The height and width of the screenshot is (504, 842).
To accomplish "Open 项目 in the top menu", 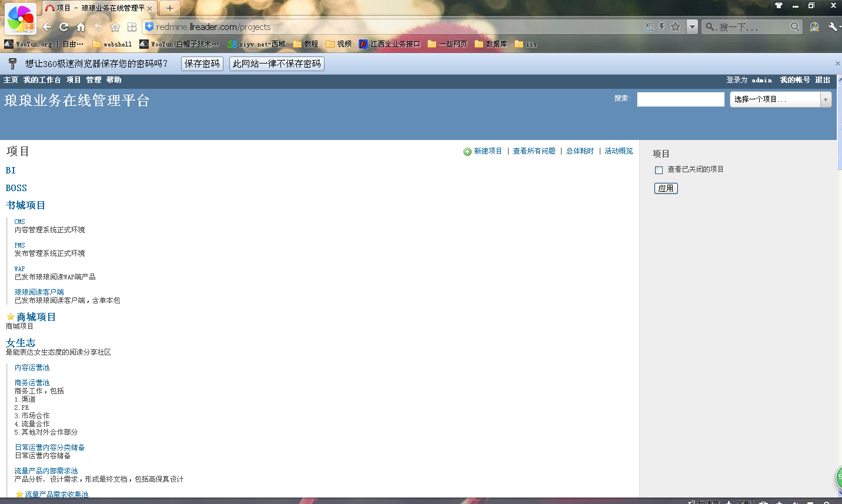I will click(x=73, y=80).
